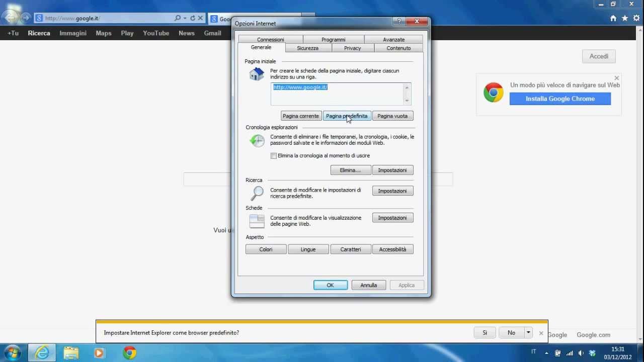Click the Google.com link at page bottom

coord(593,335)
